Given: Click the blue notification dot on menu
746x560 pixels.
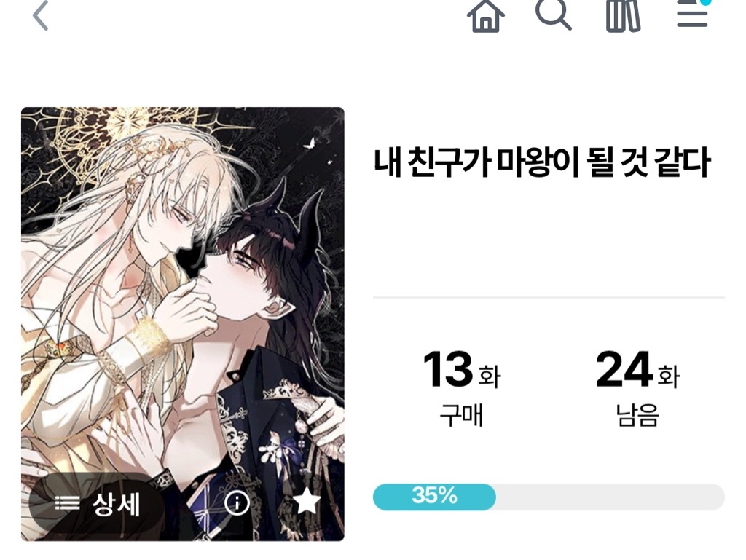Looking at the screenshot, I should (707, 2).
